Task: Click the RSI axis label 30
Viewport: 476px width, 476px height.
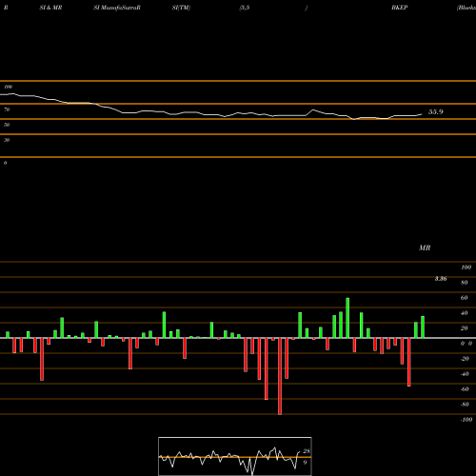Action: (7, 140)
